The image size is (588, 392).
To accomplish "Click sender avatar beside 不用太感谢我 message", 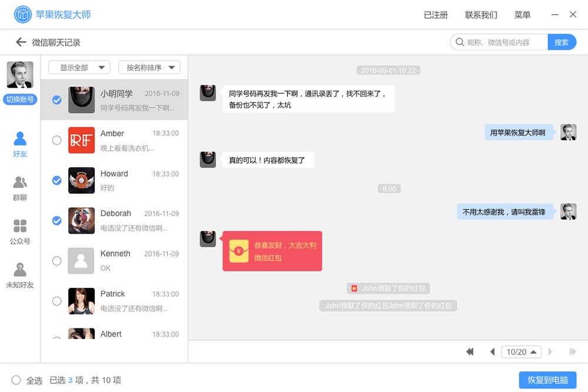I will tap(568, 211).
